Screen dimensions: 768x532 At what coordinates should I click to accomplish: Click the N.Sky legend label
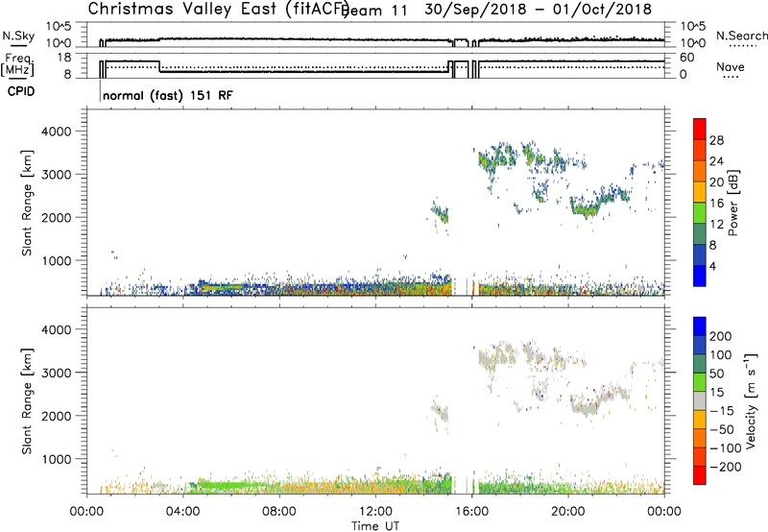coord(18,36)
